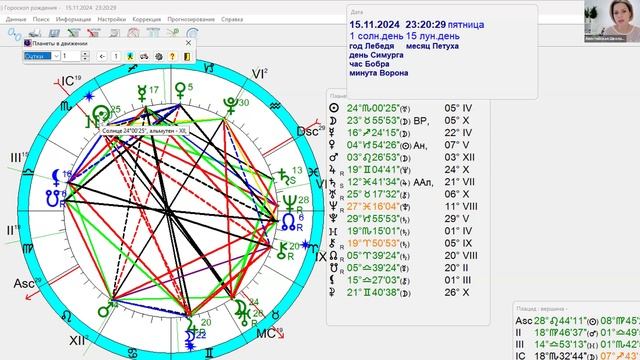Click the Mercury glyph at 17 on chart
Screen dimensions: 640x360
(x=142, y=93)
